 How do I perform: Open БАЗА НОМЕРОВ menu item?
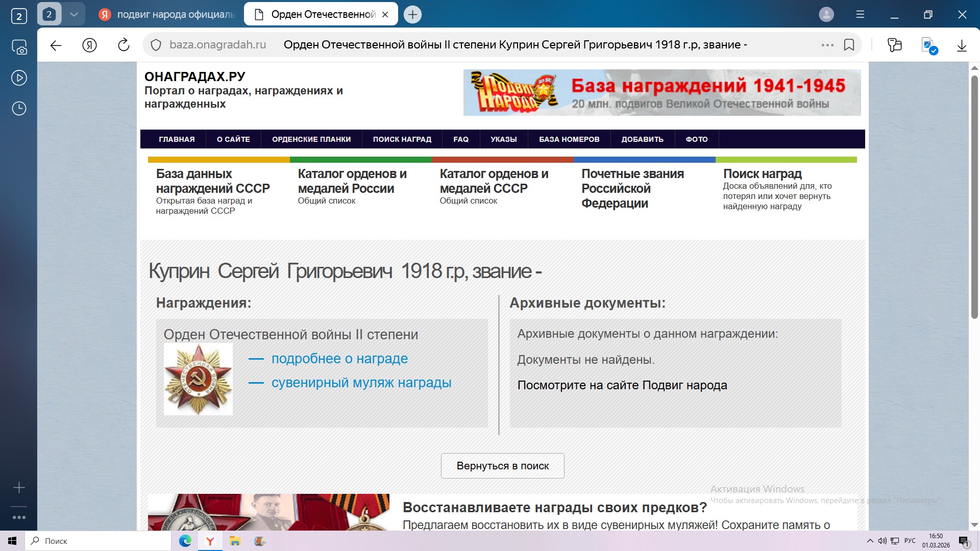click(569, 139)
